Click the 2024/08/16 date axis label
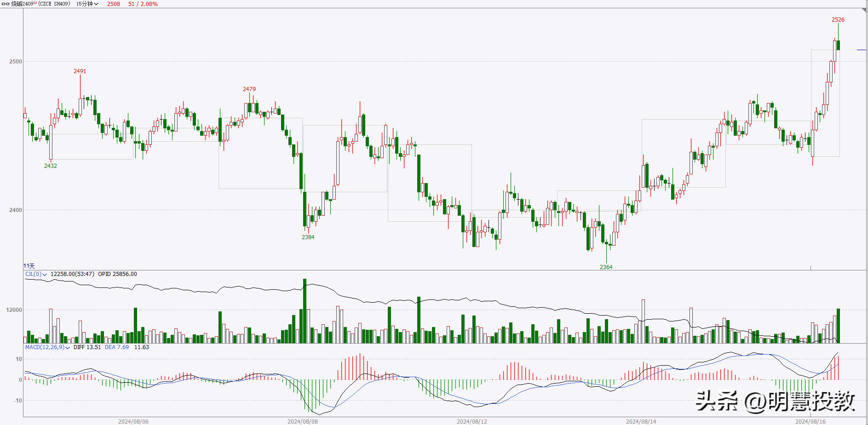868x425 pixels. 810,421
